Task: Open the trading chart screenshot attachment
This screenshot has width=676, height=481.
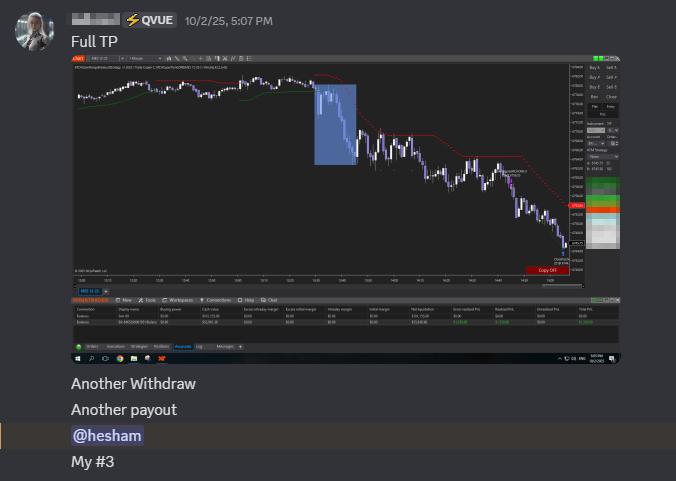Action: pos(345,208)
